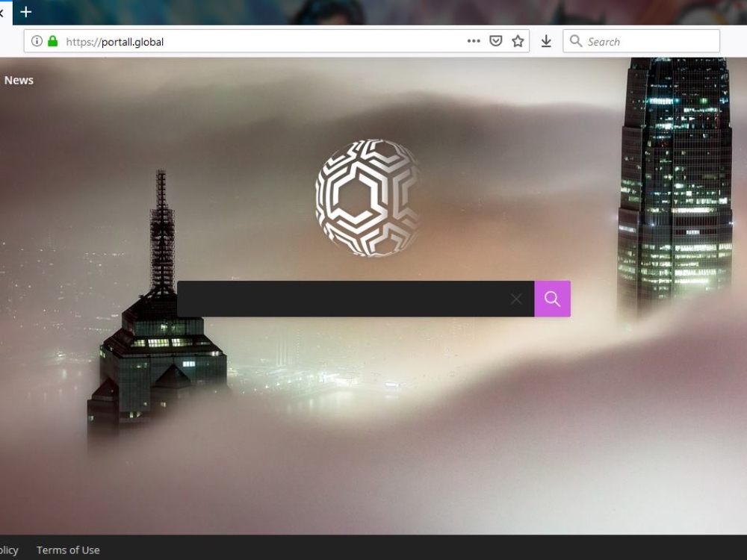Save page to Pocket
The width and height of the screenshot is (747, 560).
[495, 42]
